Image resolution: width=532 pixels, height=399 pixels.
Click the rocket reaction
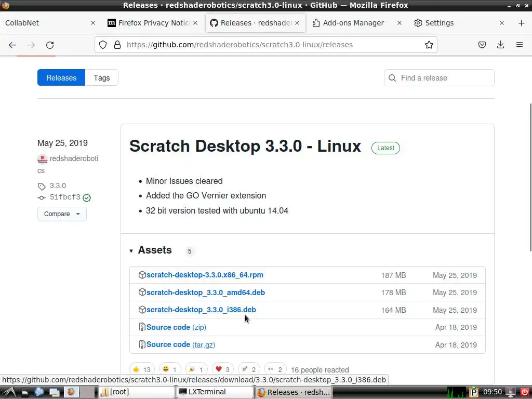[x=249, y=369]
